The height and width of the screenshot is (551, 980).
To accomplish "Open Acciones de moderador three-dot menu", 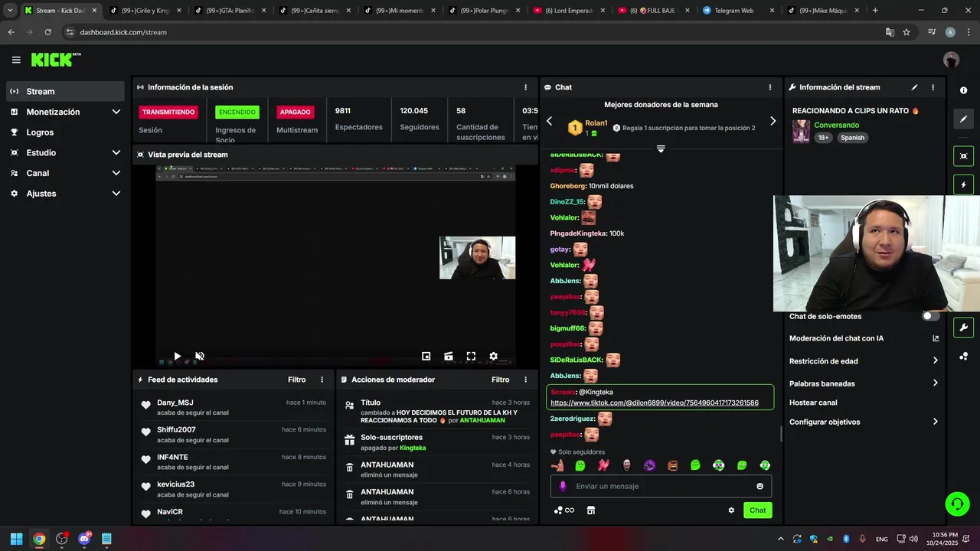I will point(525,380).
